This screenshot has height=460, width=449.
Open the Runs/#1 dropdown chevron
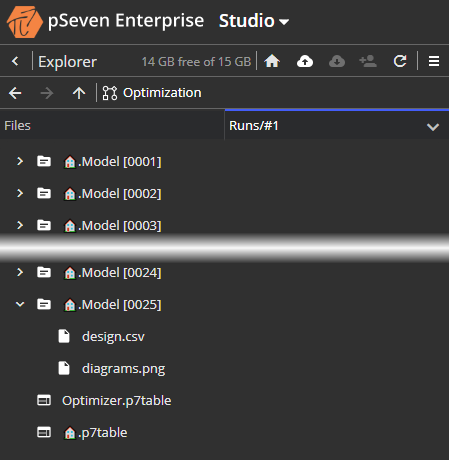click(x=433, y=127)
